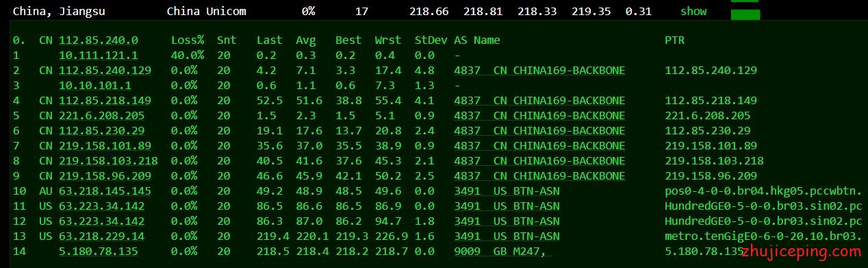Viewport: 868px width, 268px height.
Task: Open hop 9 IP link 219.158.96.209
Action: point(105,175)
